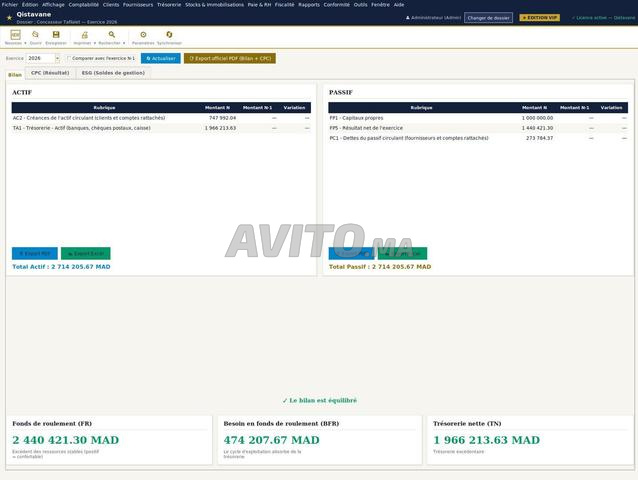Switch to the Bilan tab
Viewport: 638px width, 480px height.
[15, 75]
